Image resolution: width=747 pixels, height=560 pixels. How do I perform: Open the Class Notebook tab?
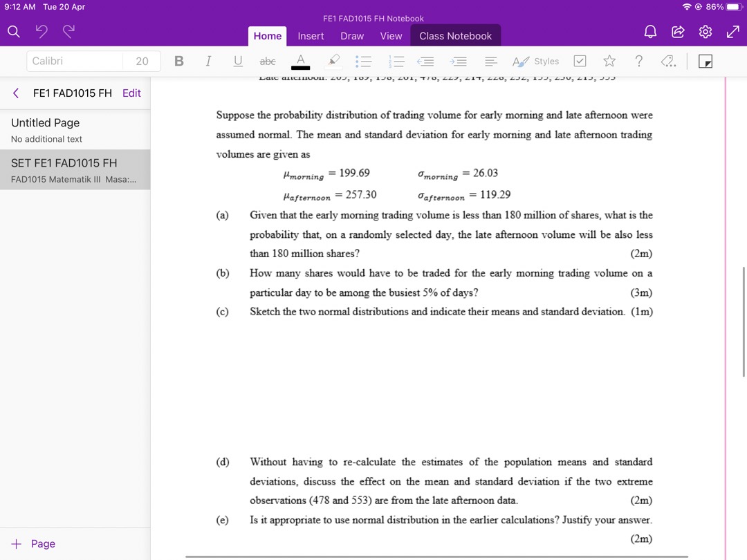point(455,35)
